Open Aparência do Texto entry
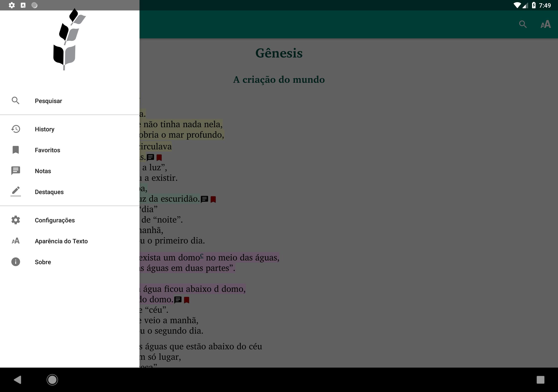The width and height of the screenshot is (558, 392). [70, 241]
